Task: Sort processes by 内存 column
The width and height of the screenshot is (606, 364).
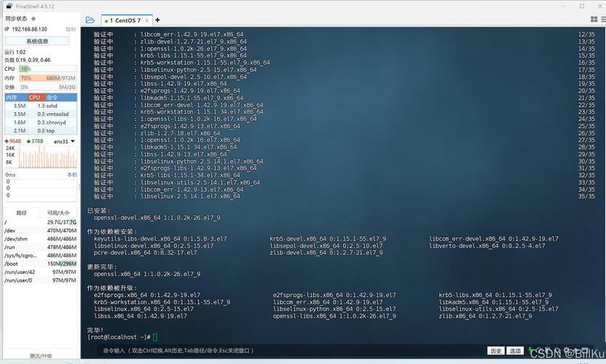Action: 12,97
